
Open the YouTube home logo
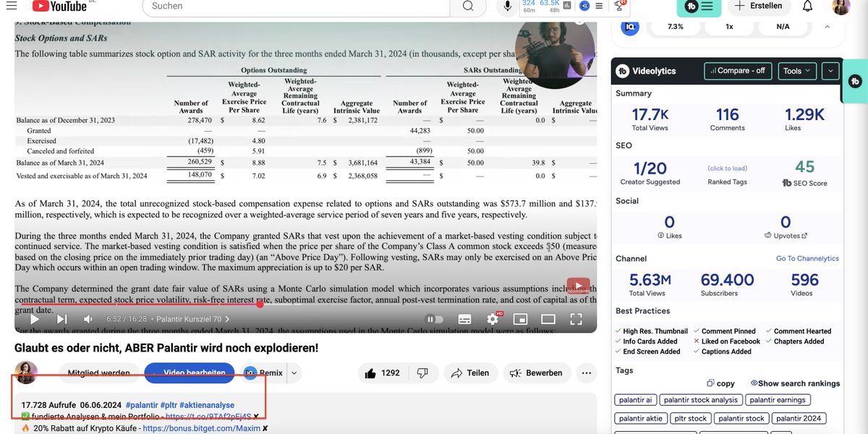[59, 6]
